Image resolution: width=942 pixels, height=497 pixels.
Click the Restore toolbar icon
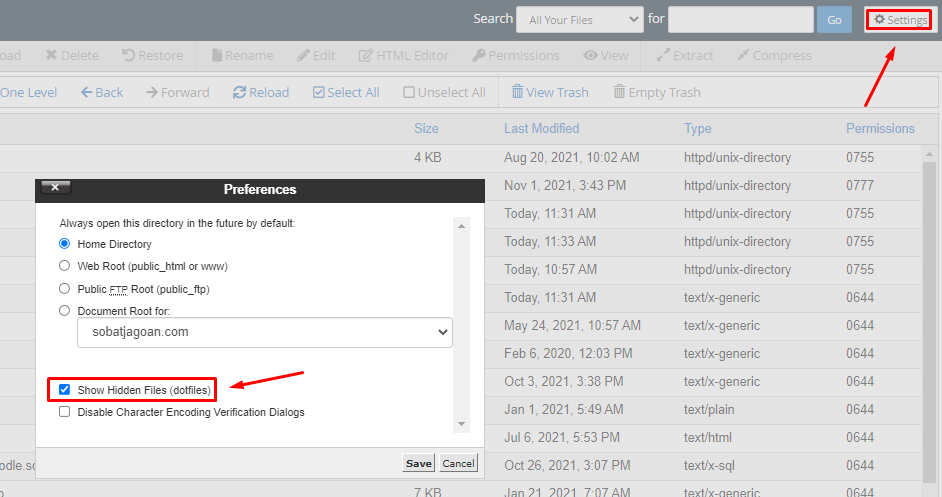pos(128,55)
